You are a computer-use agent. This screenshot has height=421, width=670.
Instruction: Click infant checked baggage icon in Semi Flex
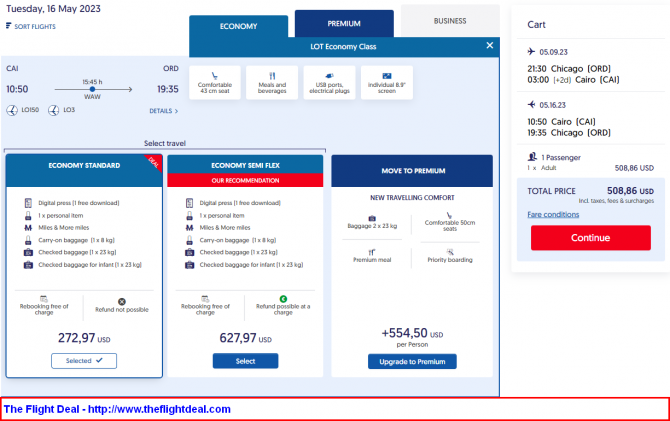click(189, 265)
